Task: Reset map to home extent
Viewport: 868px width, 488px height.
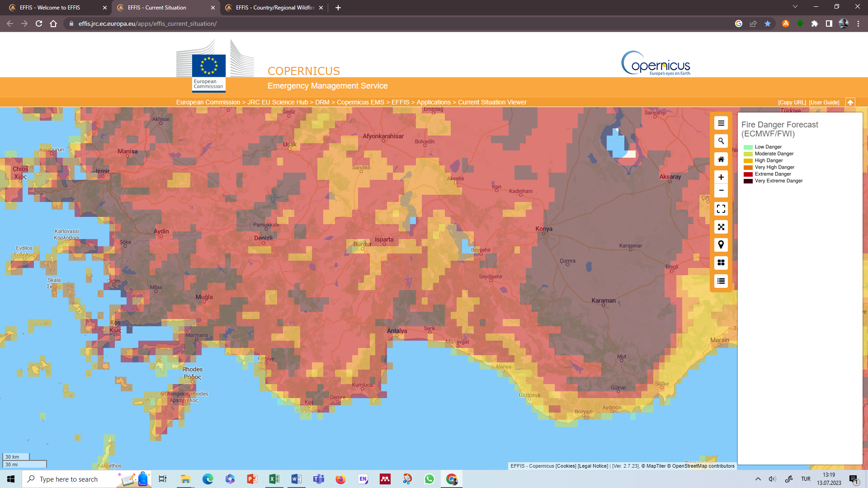Action: pyautogui.click(x=721, y=159)
